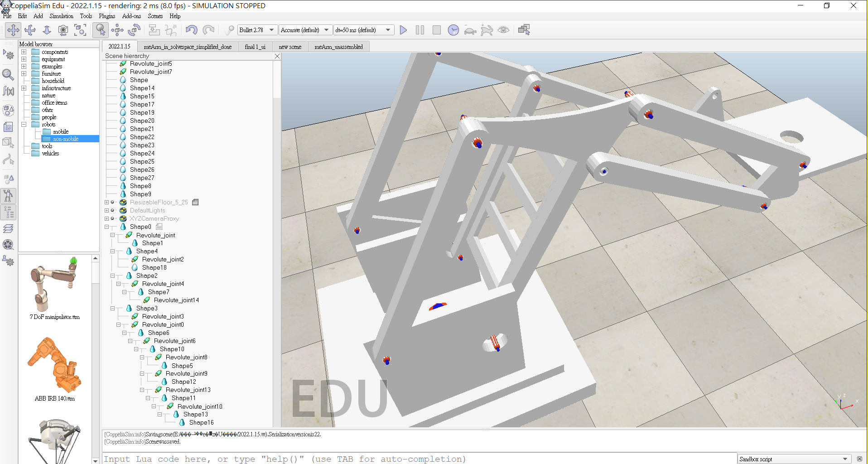The width and height of the screenshot is (868, 464).
Task: Click the undo arrow in toolbar
Action: click(191, 30)
